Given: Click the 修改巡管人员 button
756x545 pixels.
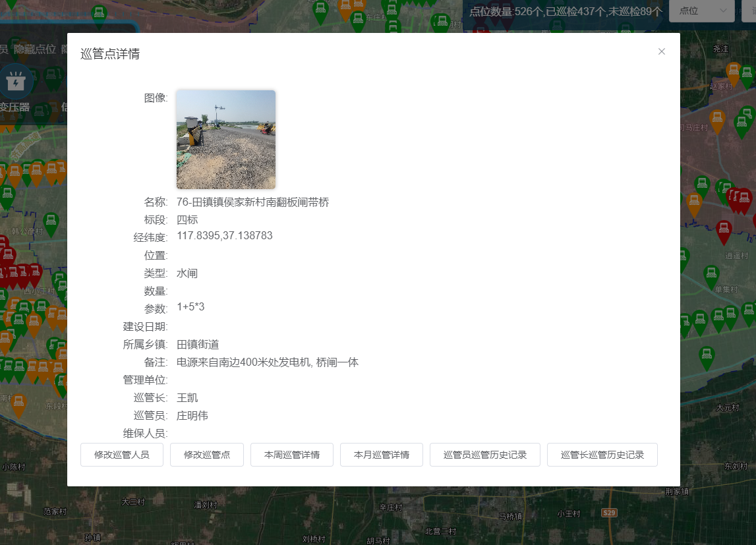Looking at the screenshot, I should pos(122,455).
